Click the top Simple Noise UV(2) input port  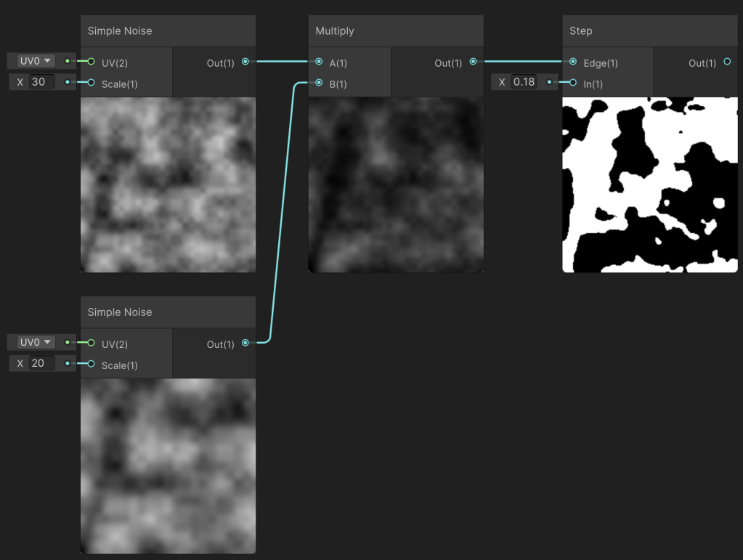pyautogui.click(x=91, y=62)
